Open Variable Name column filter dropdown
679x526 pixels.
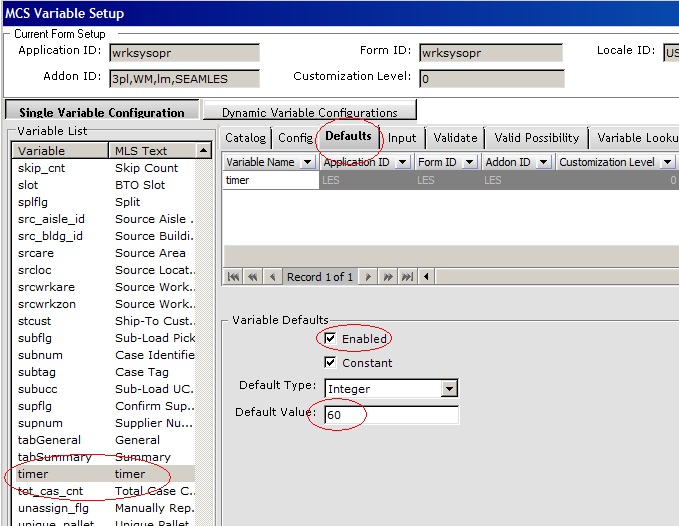pos(307,162)
